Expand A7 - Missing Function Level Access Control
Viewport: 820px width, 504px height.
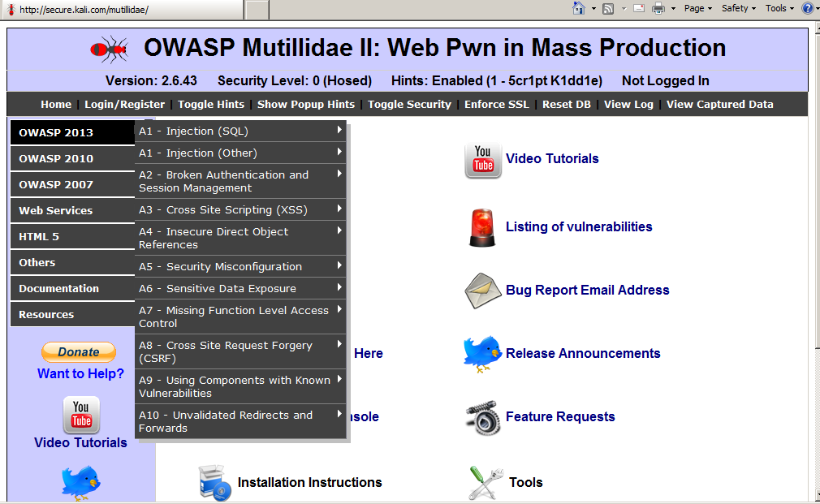(x=240, y=317)
